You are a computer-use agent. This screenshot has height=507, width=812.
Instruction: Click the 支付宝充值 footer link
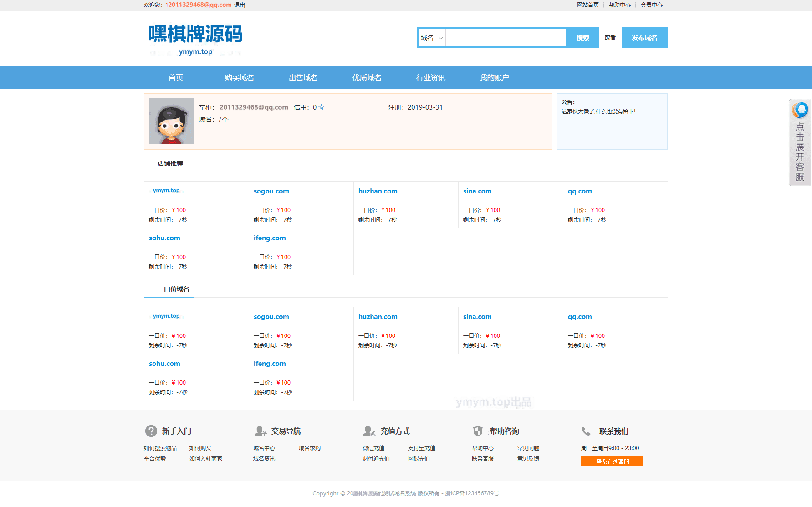pyautogui.click(x=422, y=448)
